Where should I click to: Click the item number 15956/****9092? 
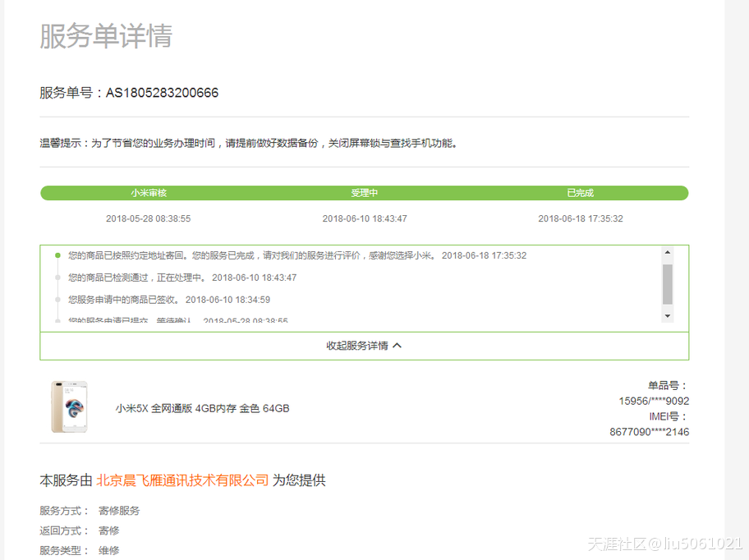(654, 401)
